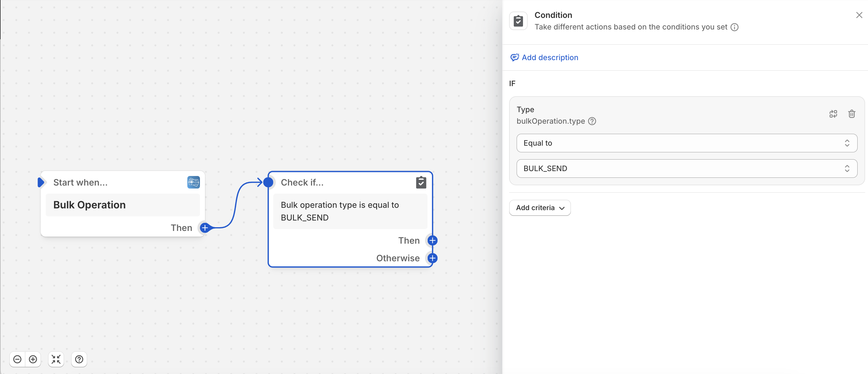The height and width of the screenshot is (374, 868).
Task: Click plus connector on Start when Then
Action: [205, 228]
